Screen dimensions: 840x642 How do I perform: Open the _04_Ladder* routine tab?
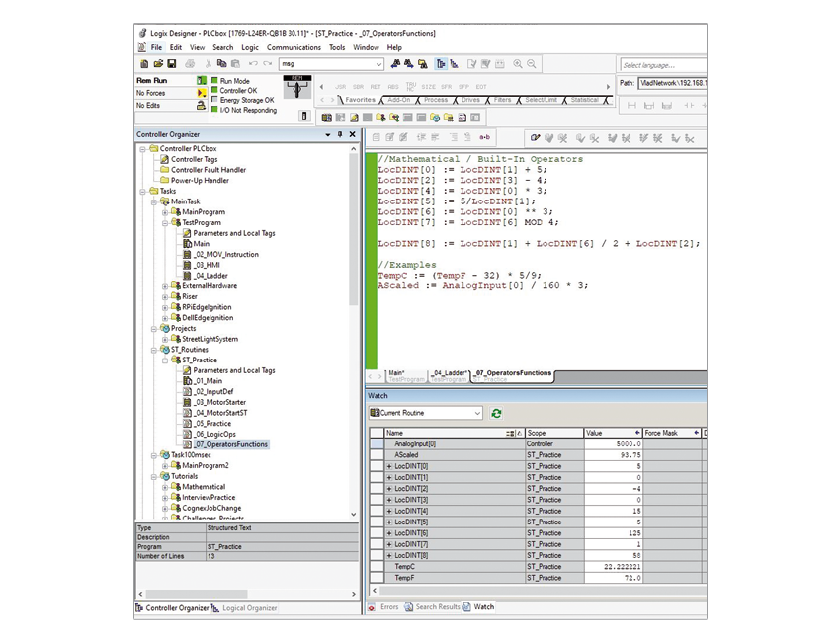(x=451, y=376)
